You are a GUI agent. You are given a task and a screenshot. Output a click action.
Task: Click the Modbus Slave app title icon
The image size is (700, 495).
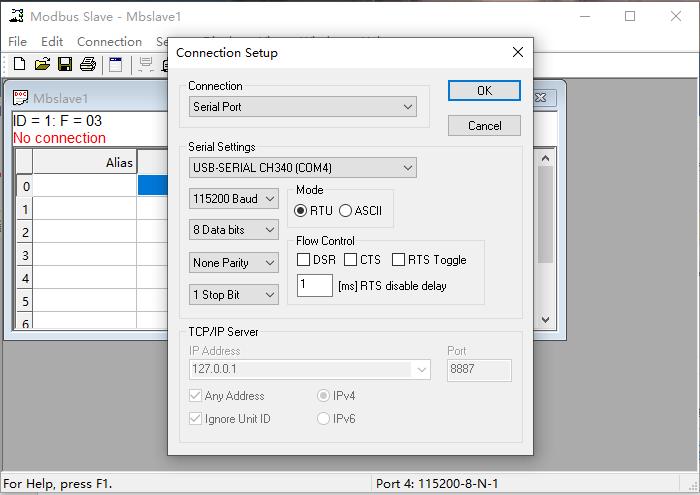(x=15, y=16)
